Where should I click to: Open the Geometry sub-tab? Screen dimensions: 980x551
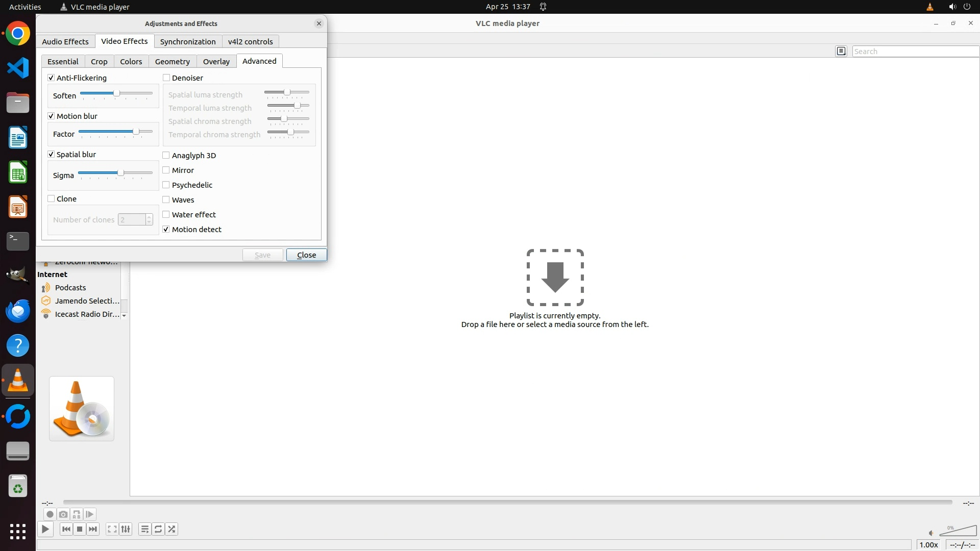(x=172, y=61)
